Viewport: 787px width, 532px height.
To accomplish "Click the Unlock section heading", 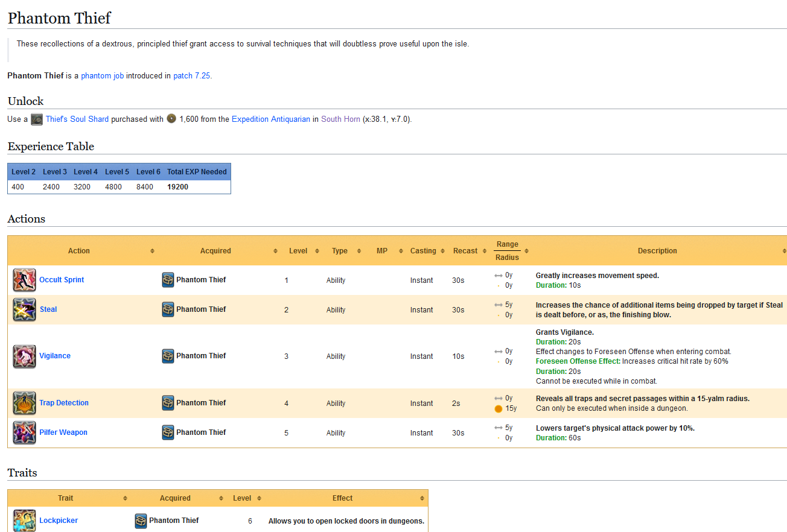I will click(x=25, y=101).
